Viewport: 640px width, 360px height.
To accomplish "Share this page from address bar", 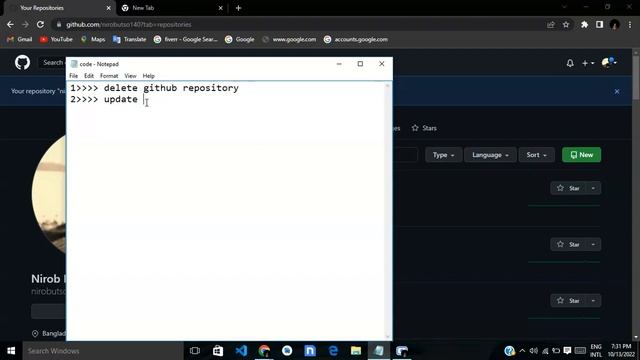I will tap(551, 24).
